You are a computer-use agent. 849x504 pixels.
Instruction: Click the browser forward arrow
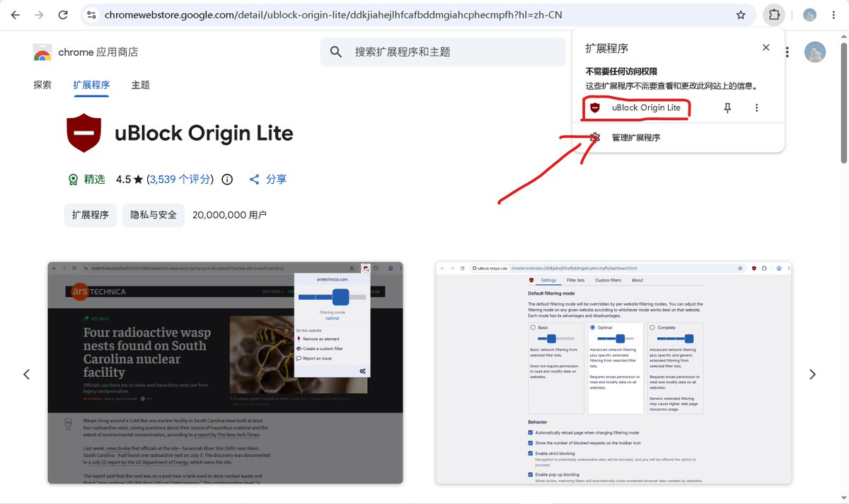tap(40, 15)
